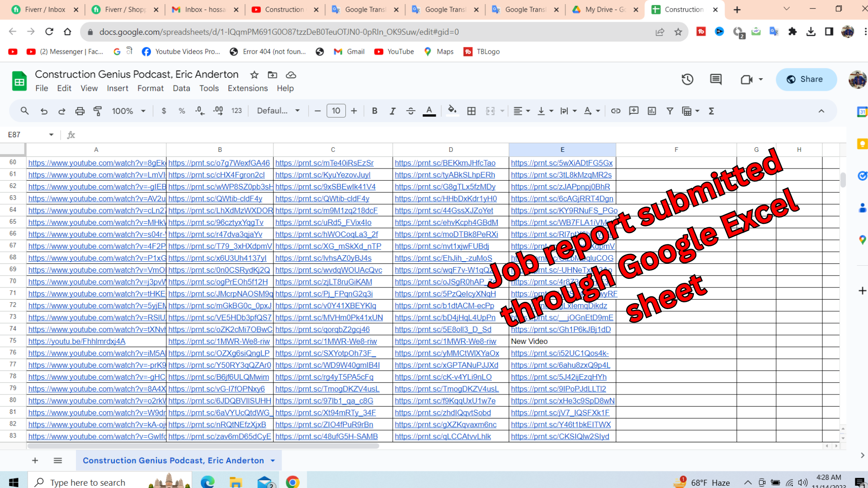
Task: Increase the font size
Action: (354, 111)
